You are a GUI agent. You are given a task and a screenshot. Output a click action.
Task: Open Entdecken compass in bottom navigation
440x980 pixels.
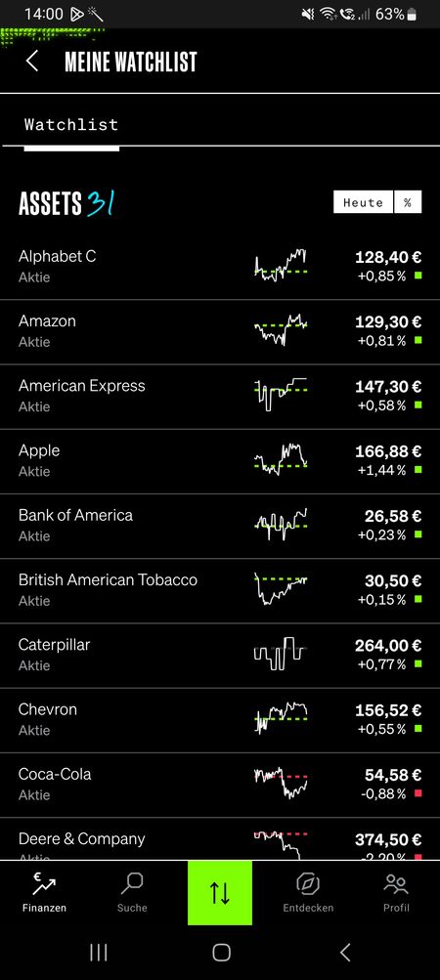click(x=308, y=892)
